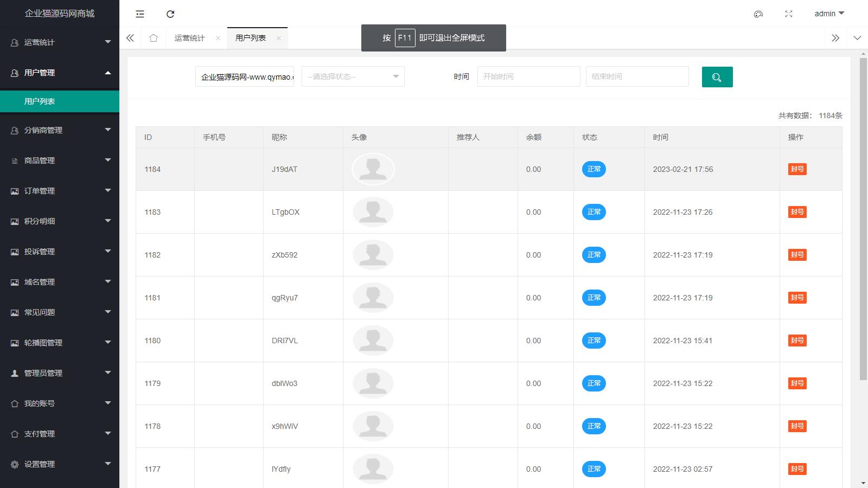This screenshot has height=488, width=868.
Task: Switch to the 运营统计 tab
Action: click(x=189, y=38)
